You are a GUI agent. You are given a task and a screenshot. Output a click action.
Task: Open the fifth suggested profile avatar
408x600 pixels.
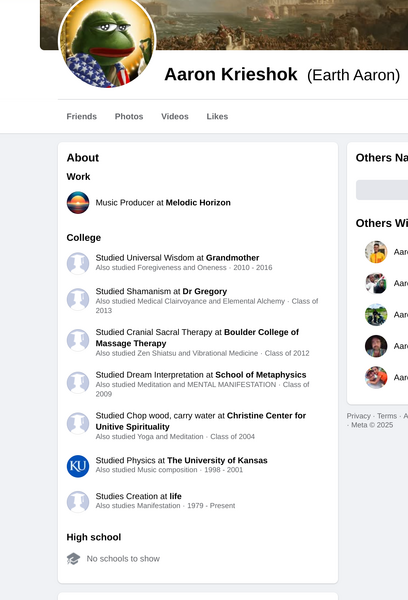[376, 377]
